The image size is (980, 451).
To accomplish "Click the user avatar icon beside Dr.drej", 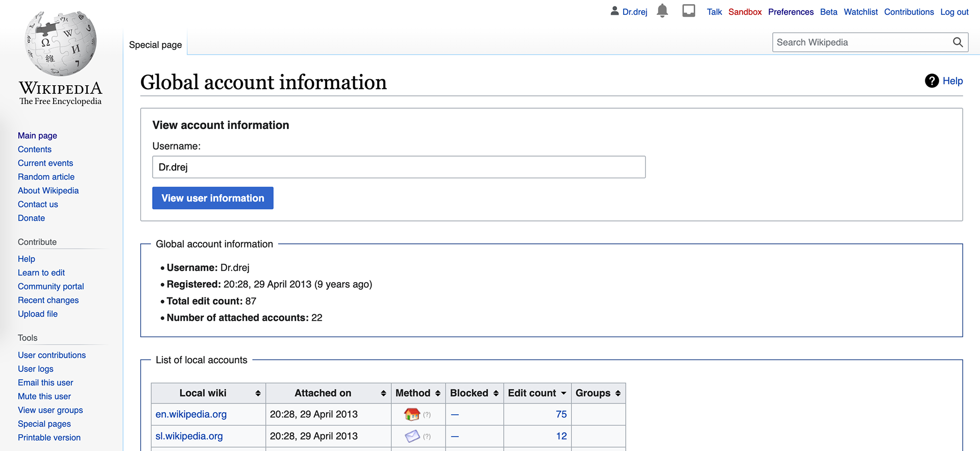I will (615, 11).
